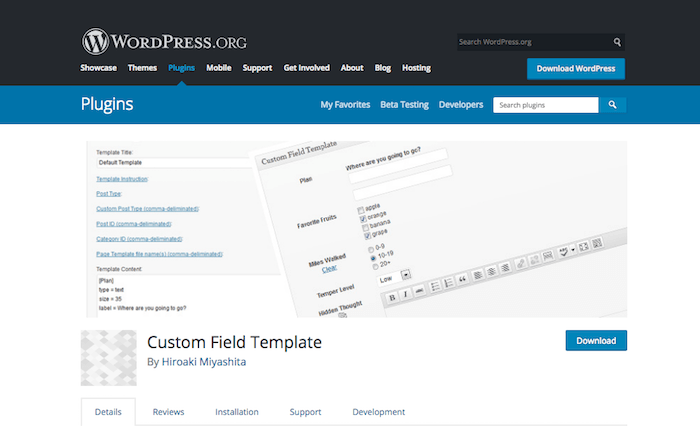Click the Custom Field Template title text
The height and width of the screenshot is (439, 700).
pos(234,343)
